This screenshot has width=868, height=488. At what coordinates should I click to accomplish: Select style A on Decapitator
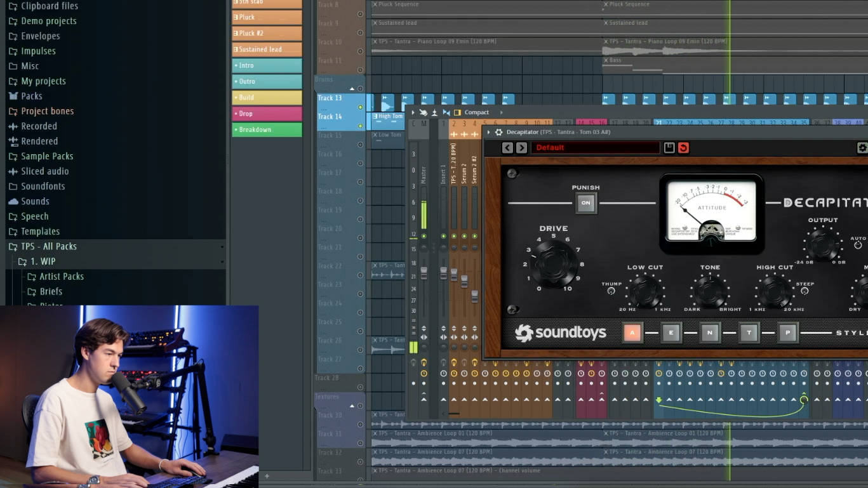(x=632, y=333)
